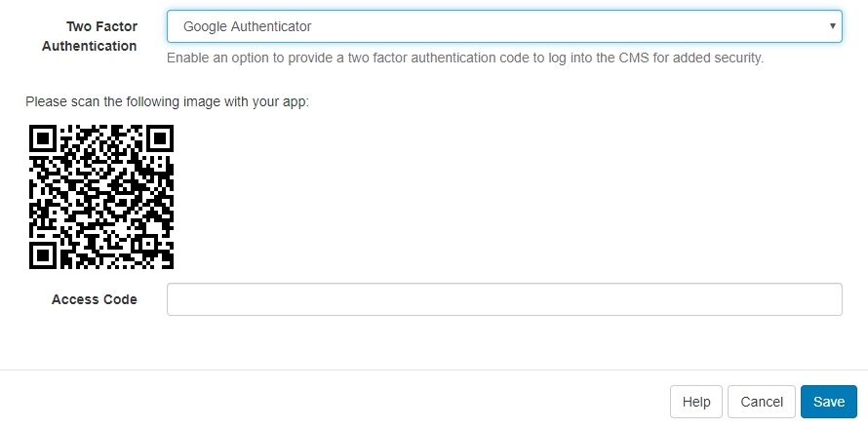The image size is (868, 428).
Task: Click the "Please scan the following image" text
Action: coord(167,100)
